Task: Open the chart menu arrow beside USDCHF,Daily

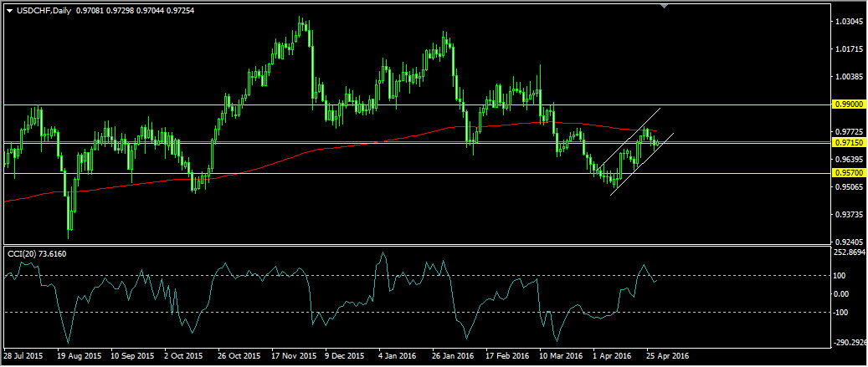Action: click(9, 11)
